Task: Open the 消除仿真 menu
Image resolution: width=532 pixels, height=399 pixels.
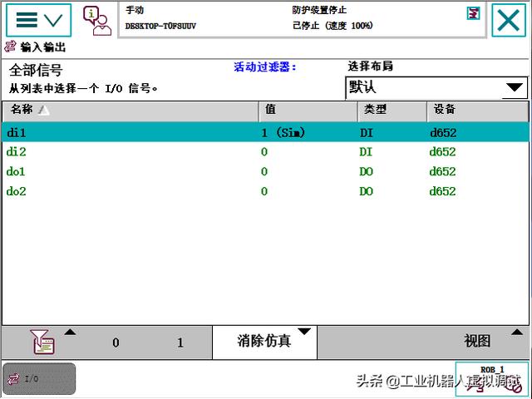Action: [264, 342]
